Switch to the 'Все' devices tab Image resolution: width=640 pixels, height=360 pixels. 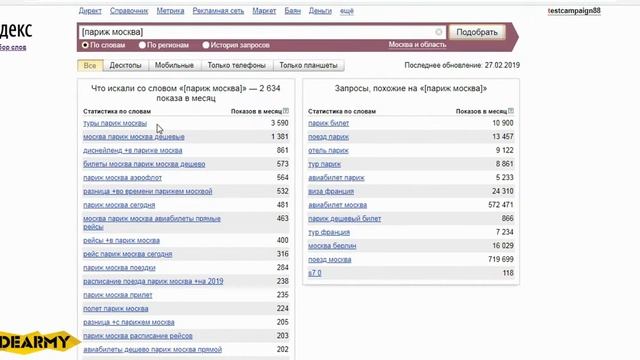click(90, 65)
